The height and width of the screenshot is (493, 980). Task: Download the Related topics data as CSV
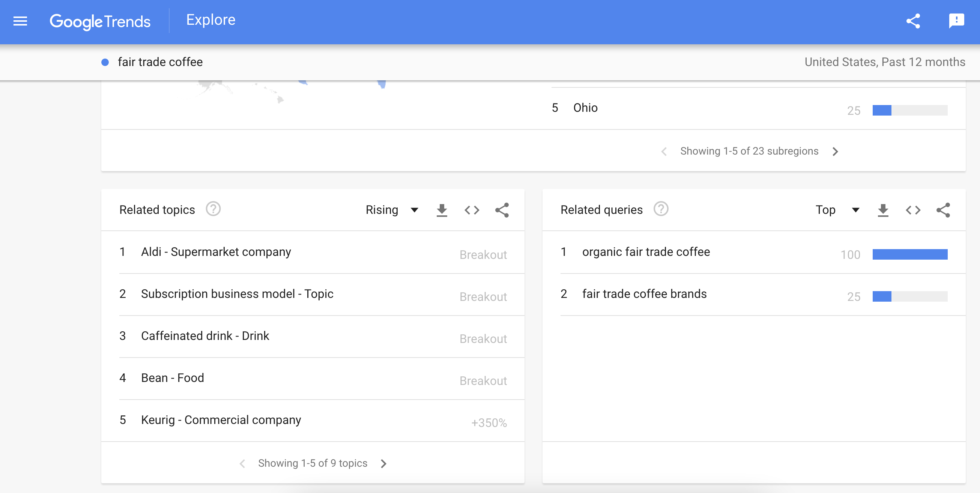coord(442,210)
